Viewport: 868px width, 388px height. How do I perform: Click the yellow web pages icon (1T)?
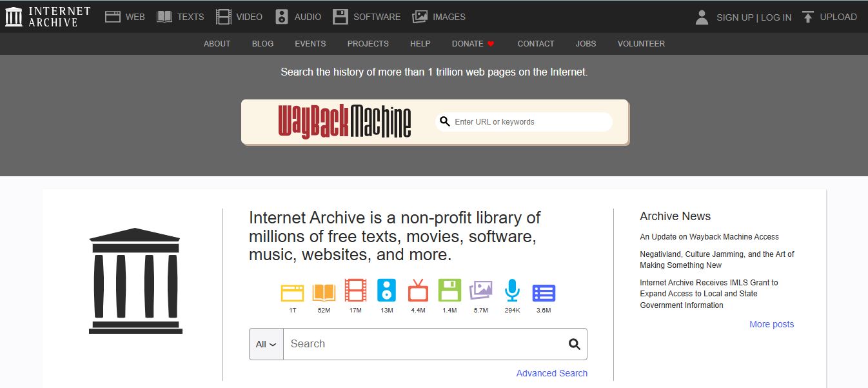point(292,292)
